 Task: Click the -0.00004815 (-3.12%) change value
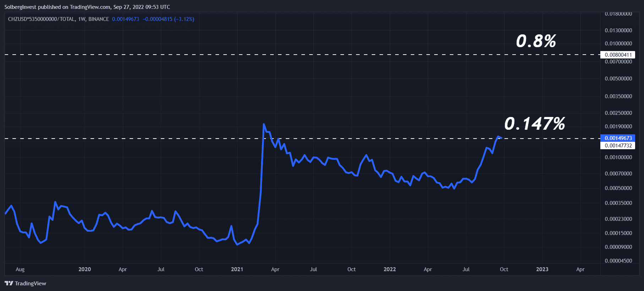click(x=168, y=19)
